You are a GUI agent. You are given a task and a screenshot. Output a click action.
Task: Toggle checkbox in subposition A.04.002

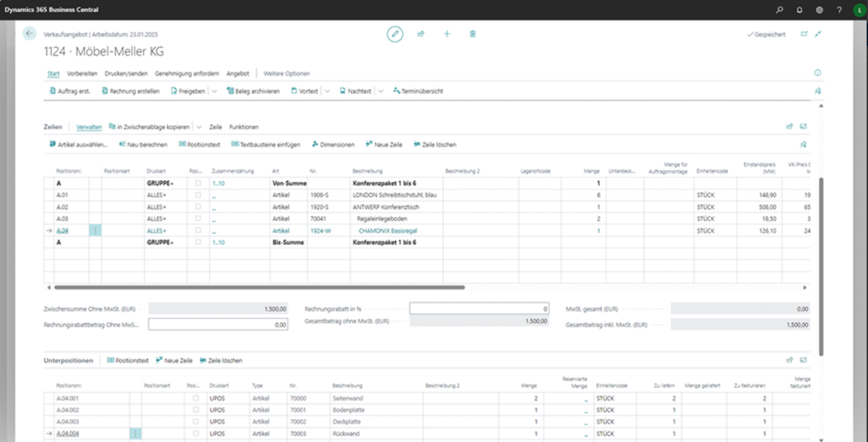pos(195,410)
